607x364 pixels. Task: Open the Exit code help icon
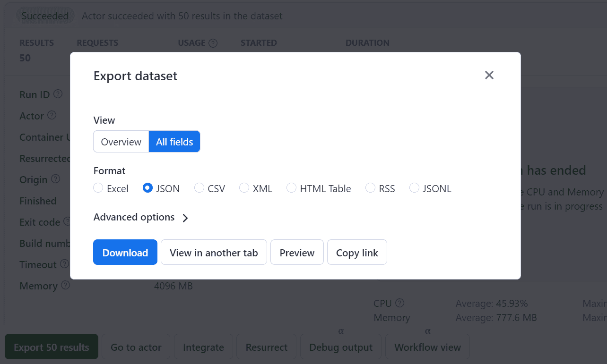tap(66, 221)
